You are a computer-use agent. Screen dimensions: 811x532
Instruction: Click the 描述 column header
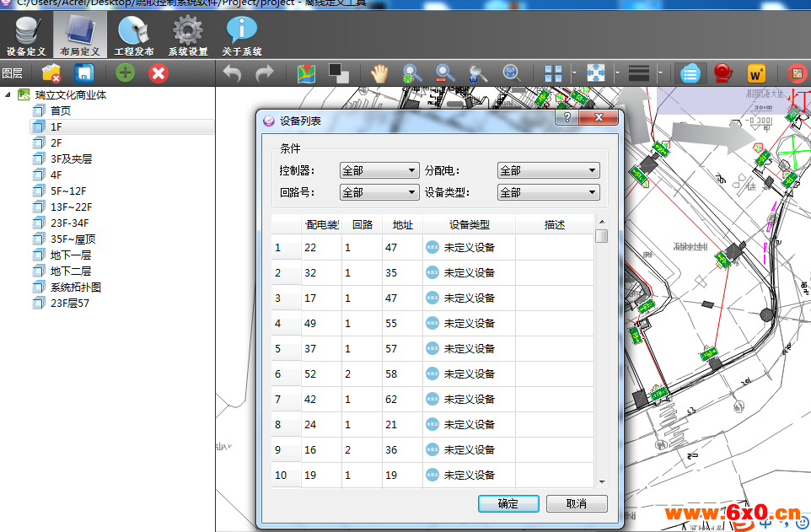coord(555,224)
